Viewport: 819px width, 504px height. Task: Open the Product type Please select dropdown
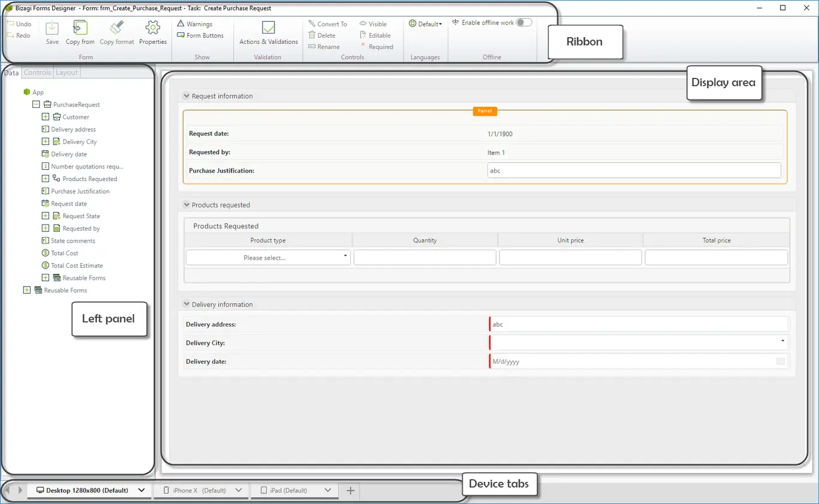coord(268,258)
